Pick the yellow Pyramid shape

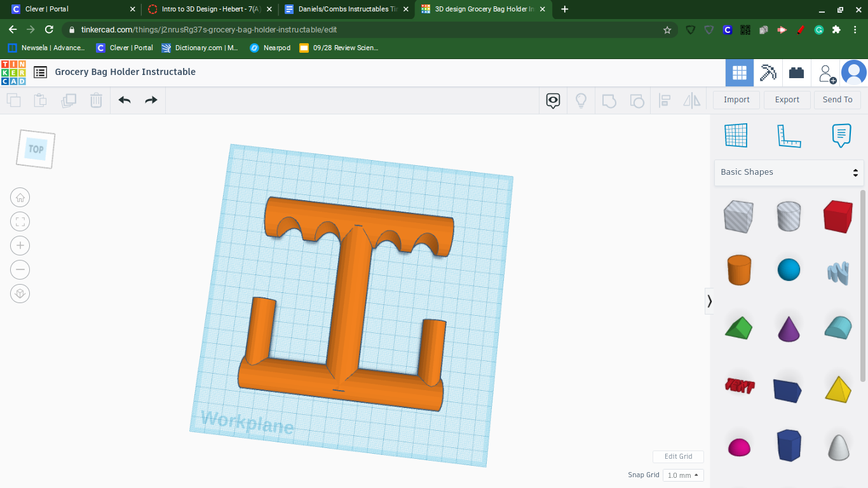pos(837,389)
